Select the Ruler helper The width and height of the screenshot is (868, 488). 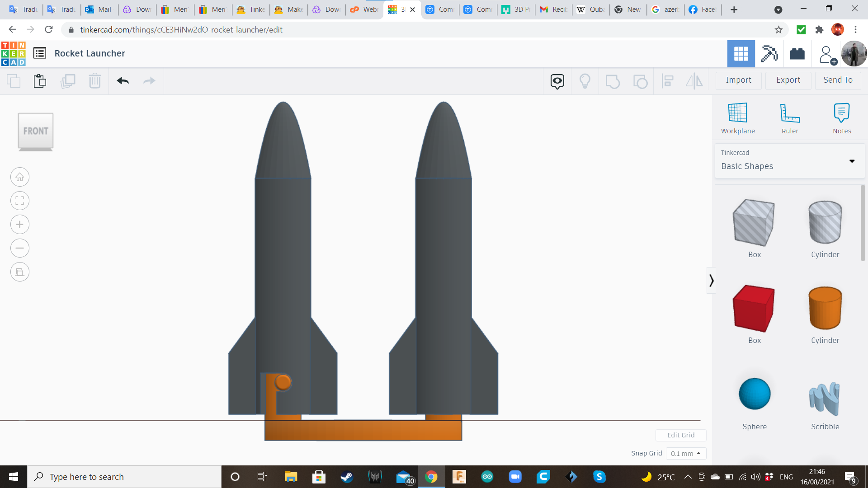(x=790, y=117)
